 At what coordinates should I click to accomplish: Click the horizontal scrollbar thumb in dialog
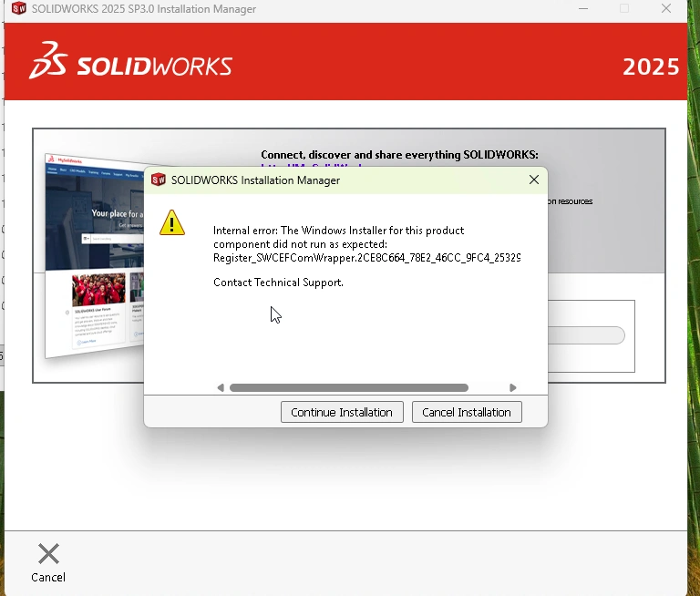click(349, 387)
